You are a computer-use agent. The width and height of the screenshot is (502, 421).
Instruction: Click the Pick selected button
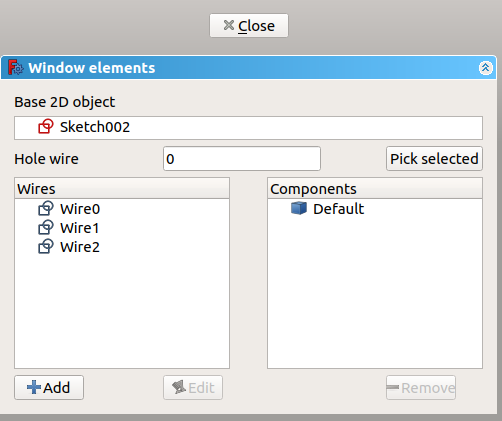(x=434, y=159)
